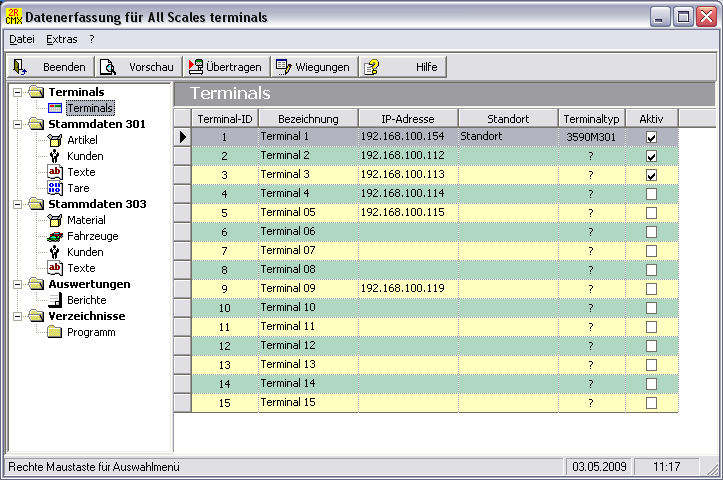Click the Standort column header
The width and height of the screenshot is (723, 480).
[x=508, y=118]
